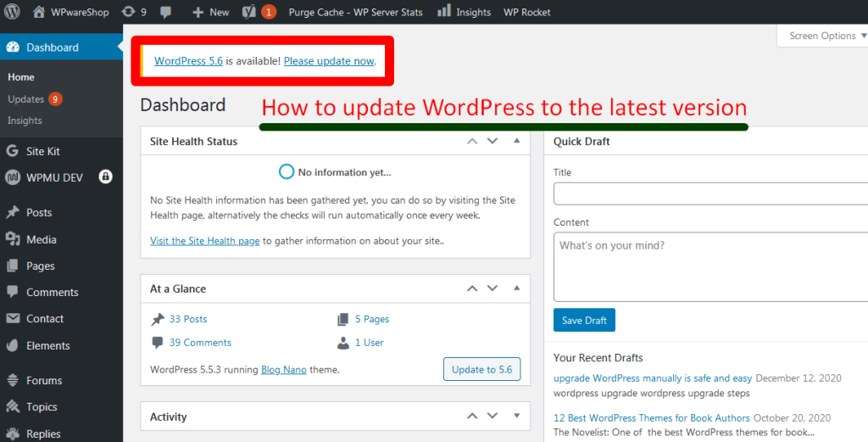Click Visit the Site Health page link
The image size is (868, 442).
click(x=205, y=241)
